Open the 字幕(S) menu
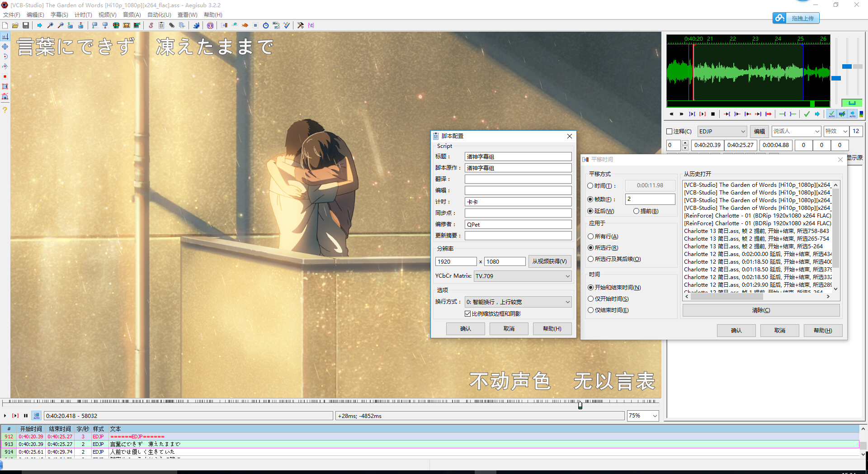 pyautogui.click(x=59, y=15)
